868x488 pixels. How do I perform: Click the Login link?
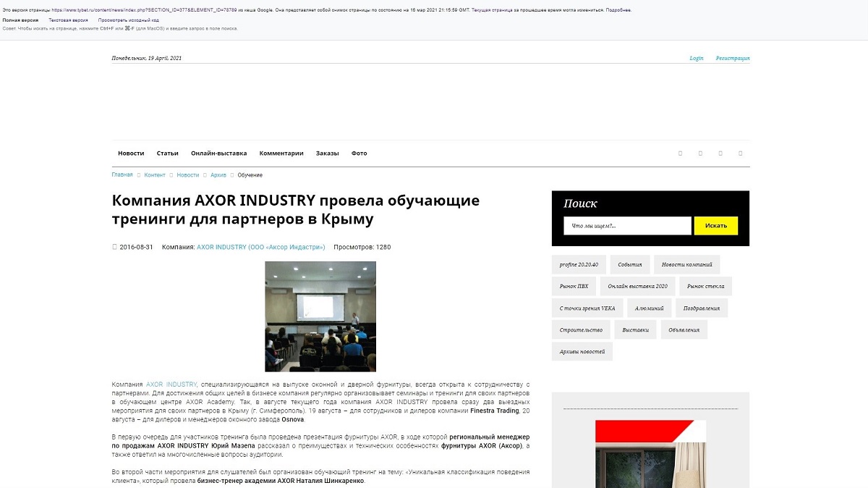tap(696, 58)
